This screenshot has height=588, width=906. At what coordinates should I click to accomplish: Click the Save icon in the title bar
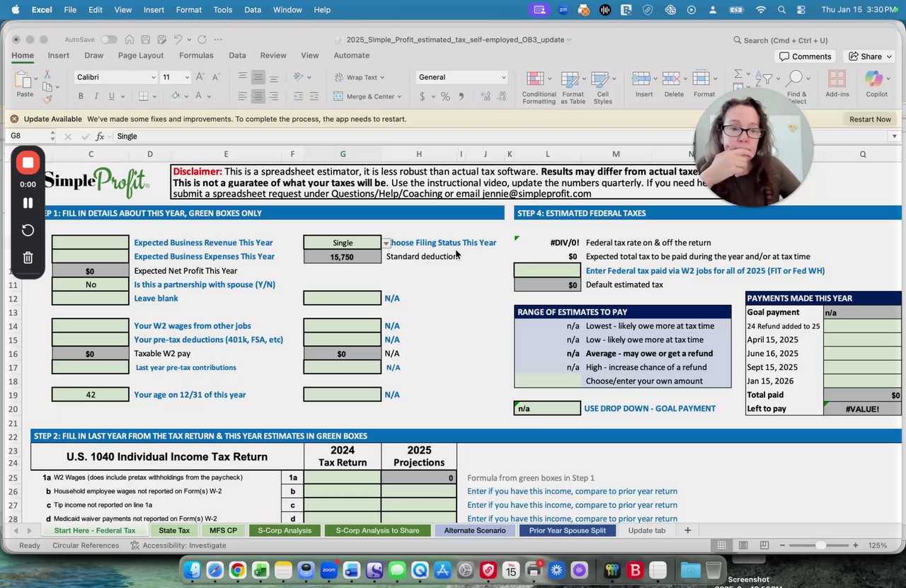pos(145,40)
